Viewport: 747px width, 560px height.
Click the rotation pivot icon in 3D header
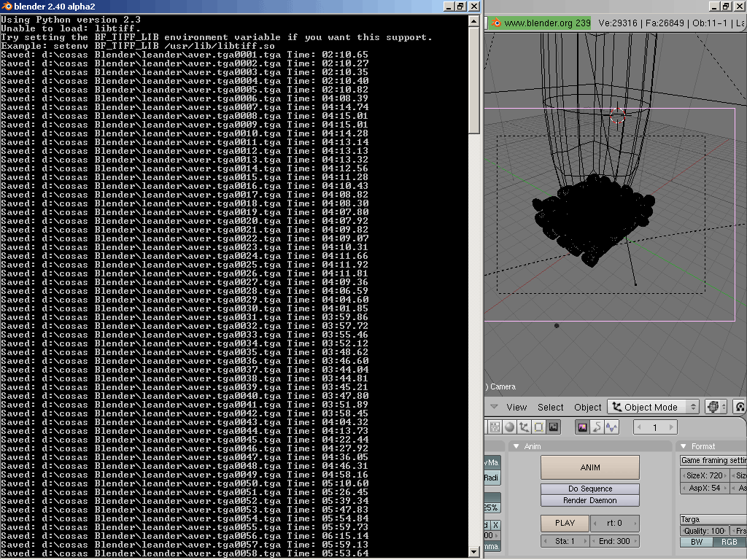pos(740,407)
